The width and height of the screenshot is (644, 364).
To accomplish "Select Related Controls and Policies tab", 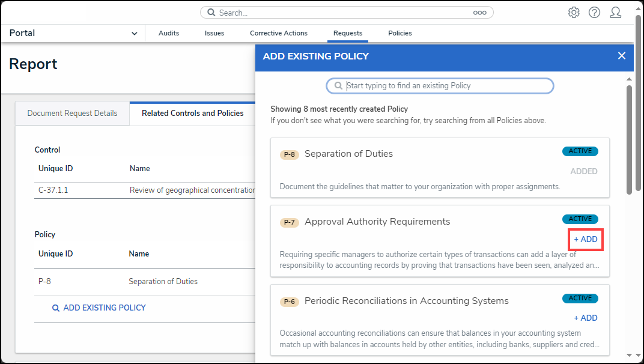I will coord(192,114).
